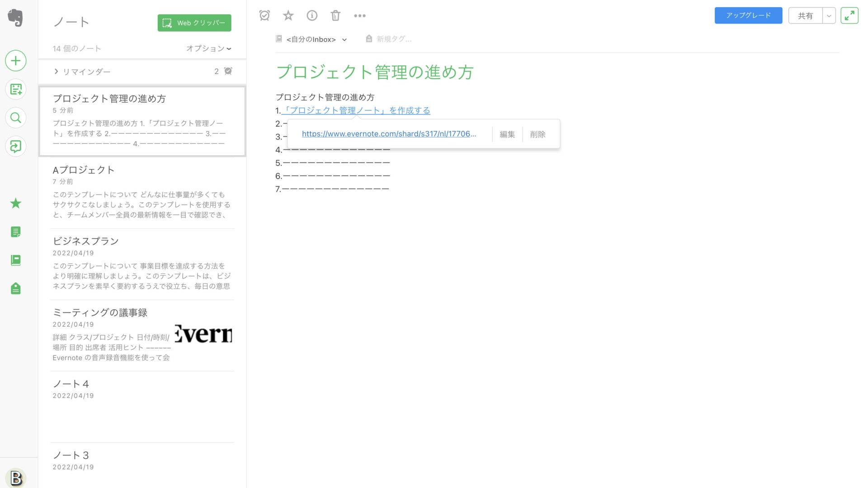868x488 pixels.
Task: Expand the リマインダー section
Action: 56,71
